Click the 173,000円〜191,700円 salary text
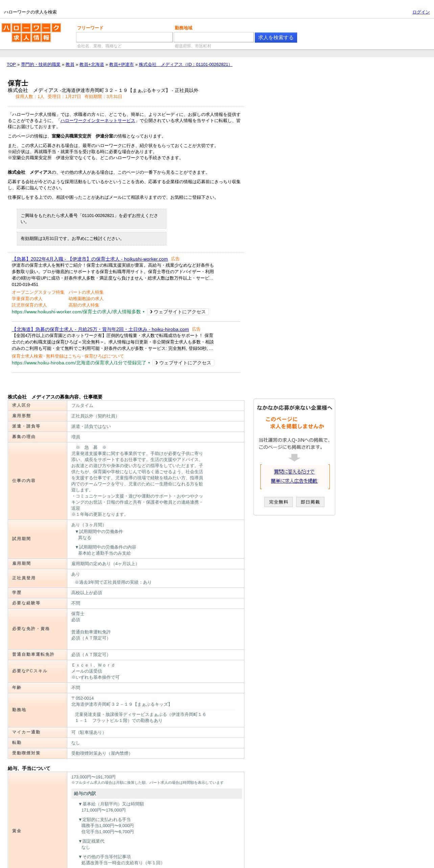 click(x=93, y=777)
